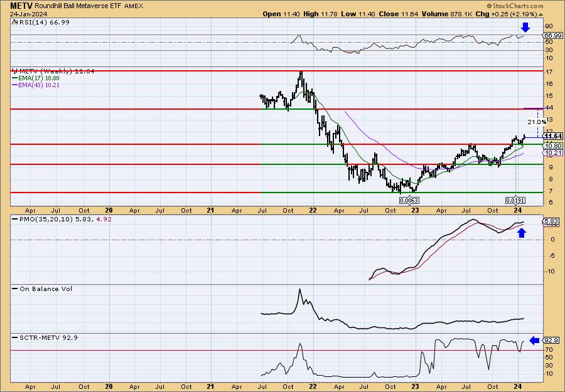
Task: Click the Volume 878.1K reading
Action: [x=448, y=14]
